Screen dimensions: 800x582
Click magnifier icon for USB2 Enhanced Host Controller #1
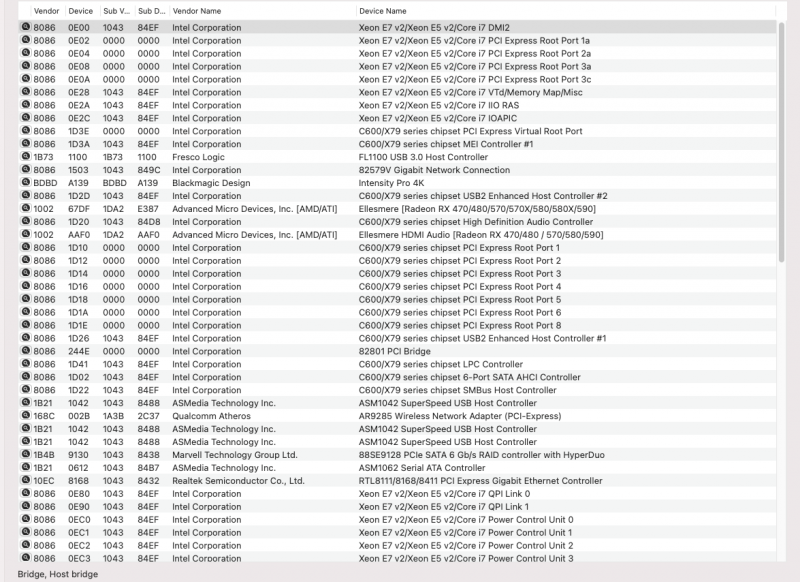tap(26, 338)
